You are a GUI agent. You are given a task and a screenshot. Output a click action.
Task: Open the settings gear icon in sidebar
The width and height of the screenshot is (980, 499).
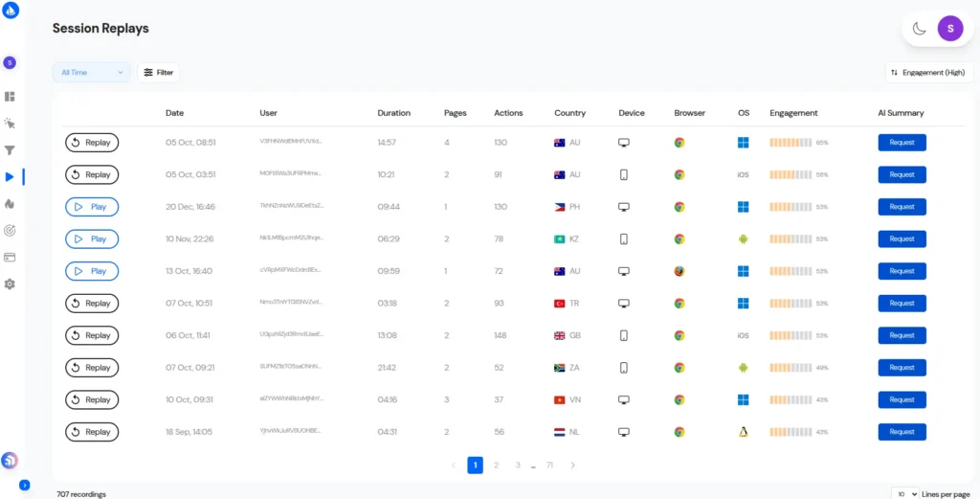click(10, 284)
